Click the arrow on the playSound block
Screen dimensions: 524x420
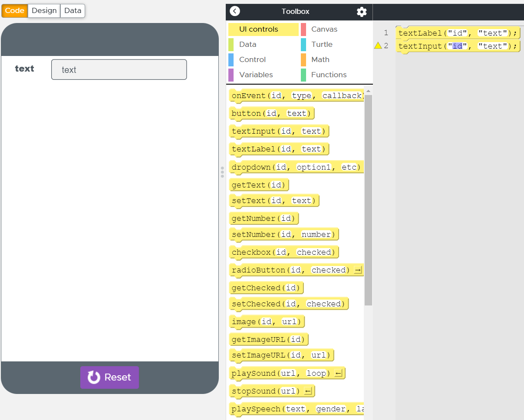339,374
